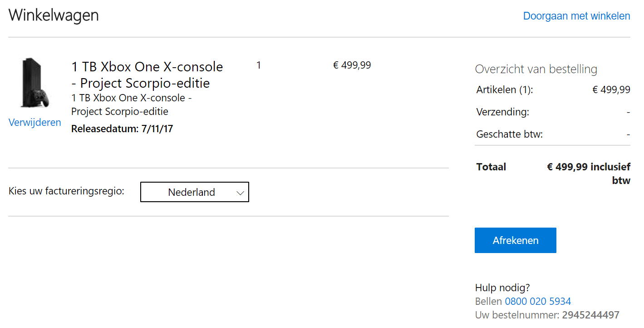
Task: Click the Totaal label in order summary
Action: [x=491, y=167]
